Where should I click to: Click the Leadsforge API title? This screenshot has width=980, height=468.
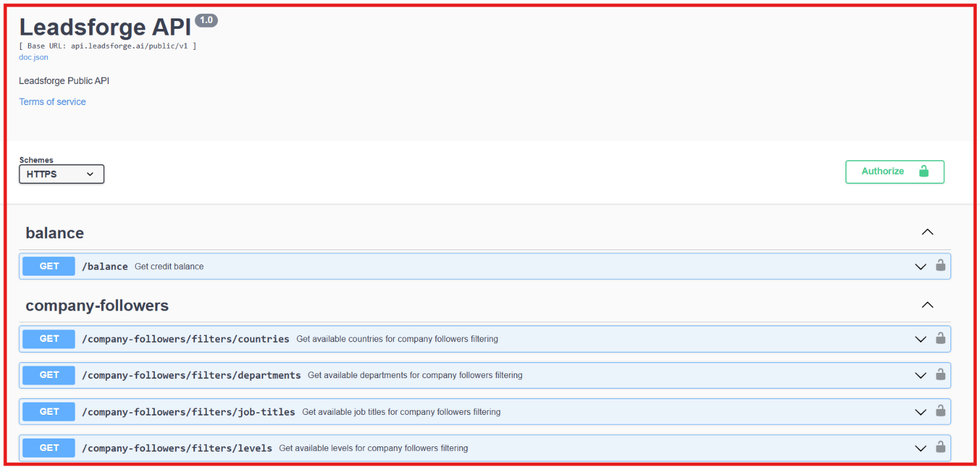pos(105,27)
